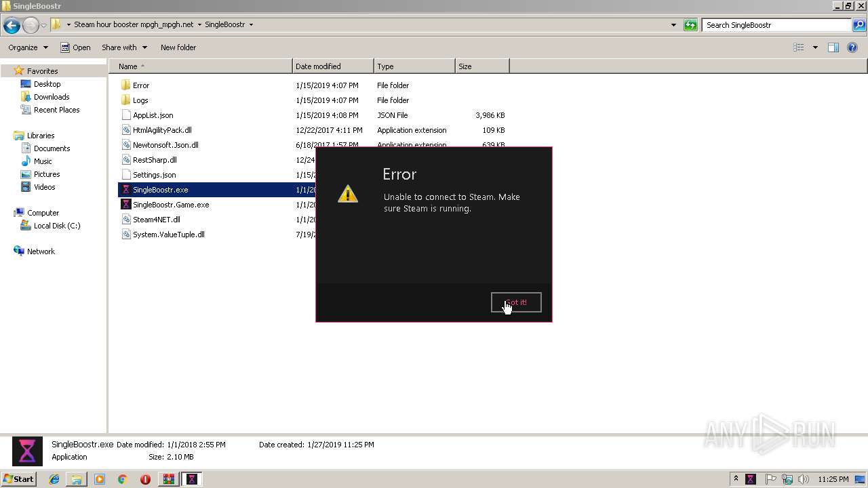This screenshot has height=488, width=868.
Task: Sort by Size column header
Action: pyautogui.click(x=482, y=66)
